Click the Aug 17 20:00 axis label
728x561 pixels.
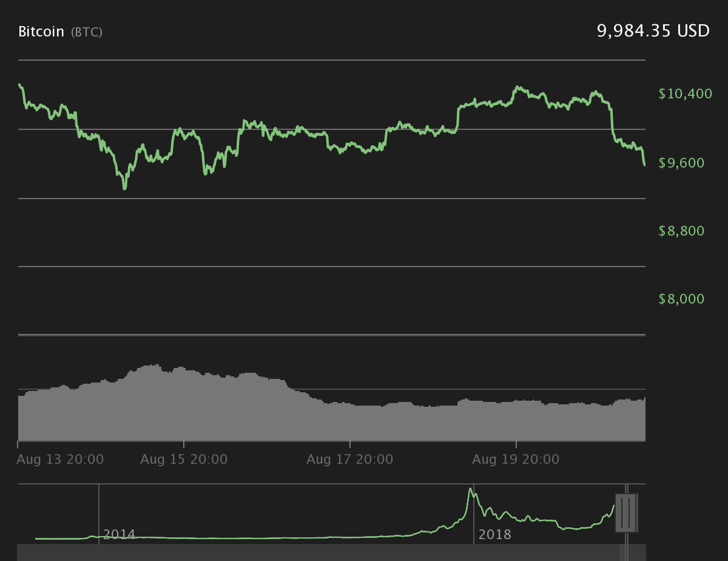click(350, 460)
